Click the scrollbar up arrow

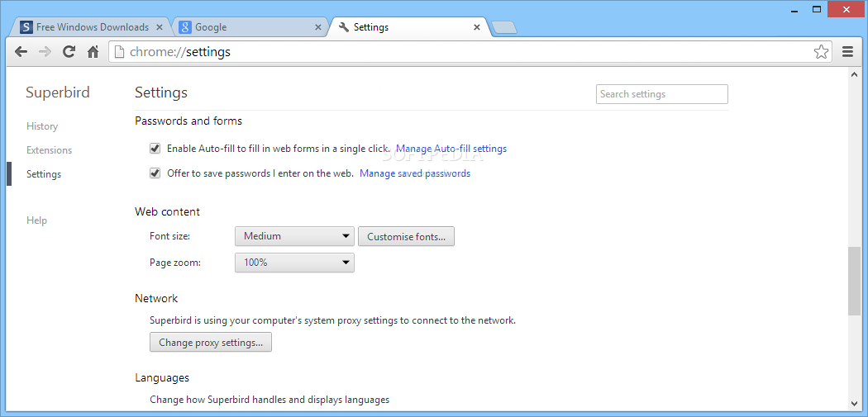coord(854,74)
